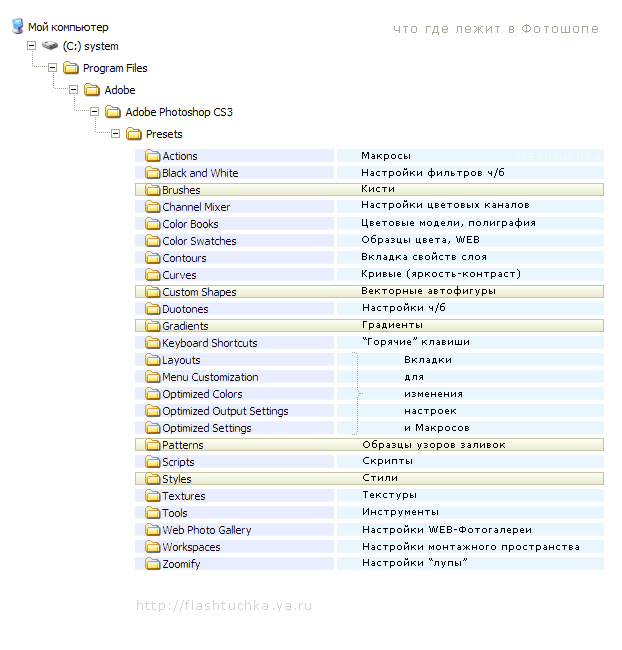Click the Zoomify folder icon

[x=153, y=564]
